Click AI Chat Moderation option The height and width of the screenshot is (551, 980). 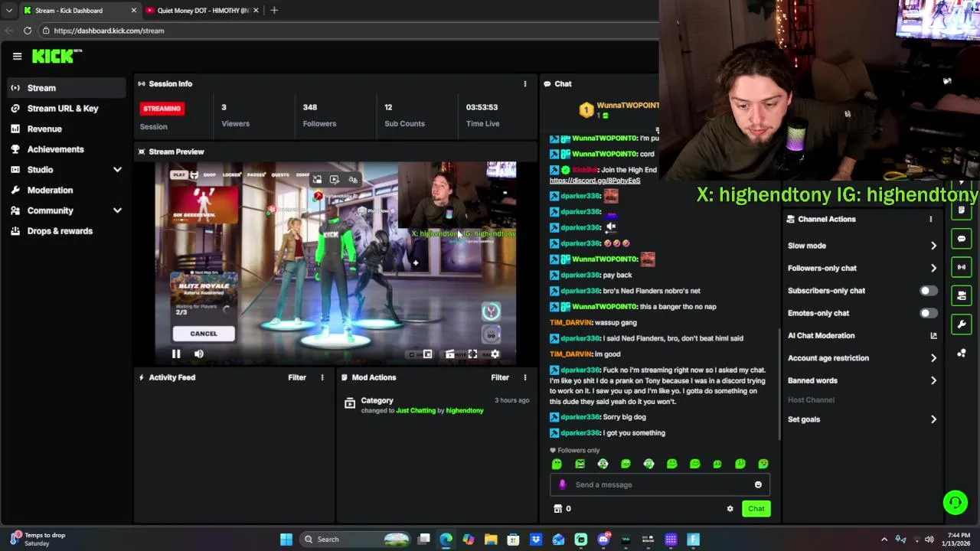point(822,335)
